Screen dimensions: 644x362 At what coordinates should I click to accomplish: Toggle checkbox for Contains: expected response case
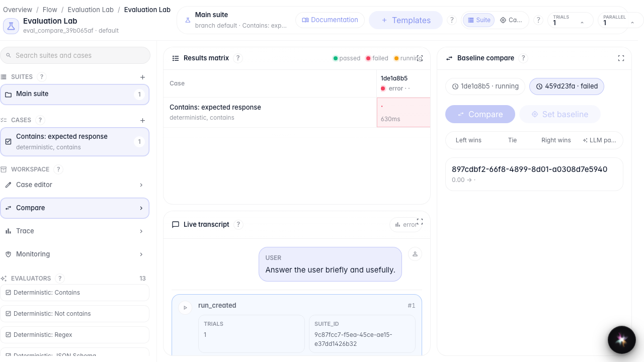pos(8,142)
